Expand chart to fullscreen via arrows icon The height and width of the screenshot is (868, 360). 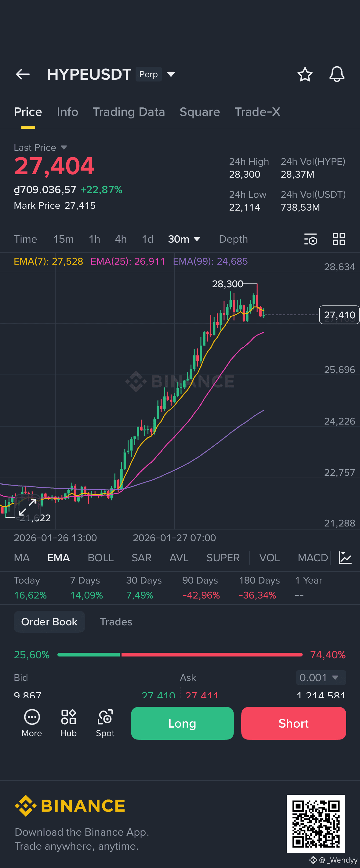pyautogui.click(x=28, y=507)
